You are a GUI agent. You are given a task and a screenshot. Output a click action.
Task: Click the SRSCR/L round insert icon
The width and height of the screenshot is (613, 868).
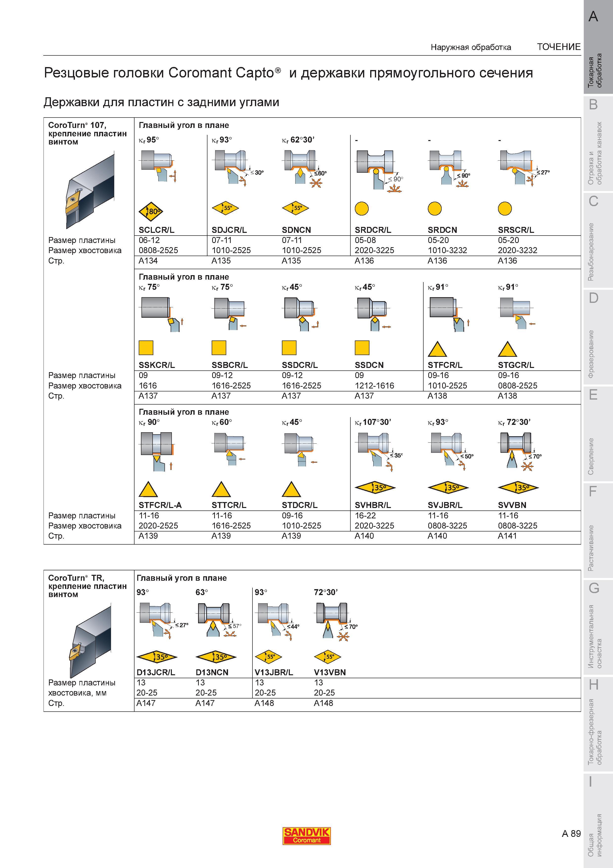tap(505, 208)
